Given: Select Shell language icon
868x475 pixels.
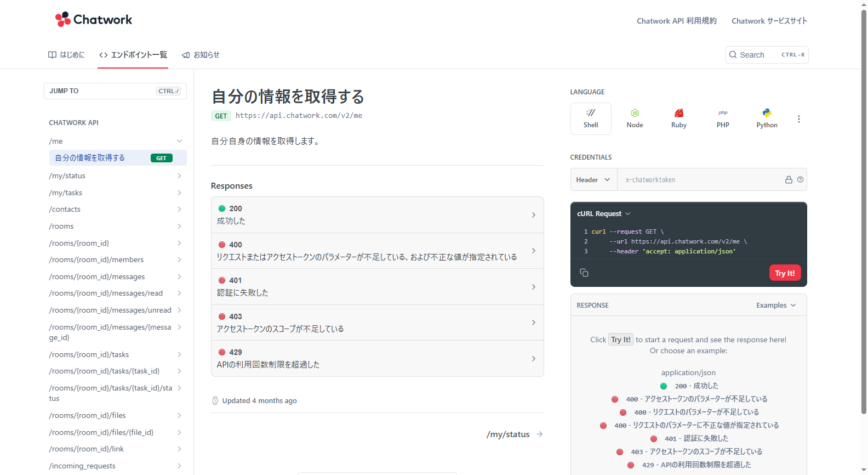Looking at the screenshot, I should 591,118.
